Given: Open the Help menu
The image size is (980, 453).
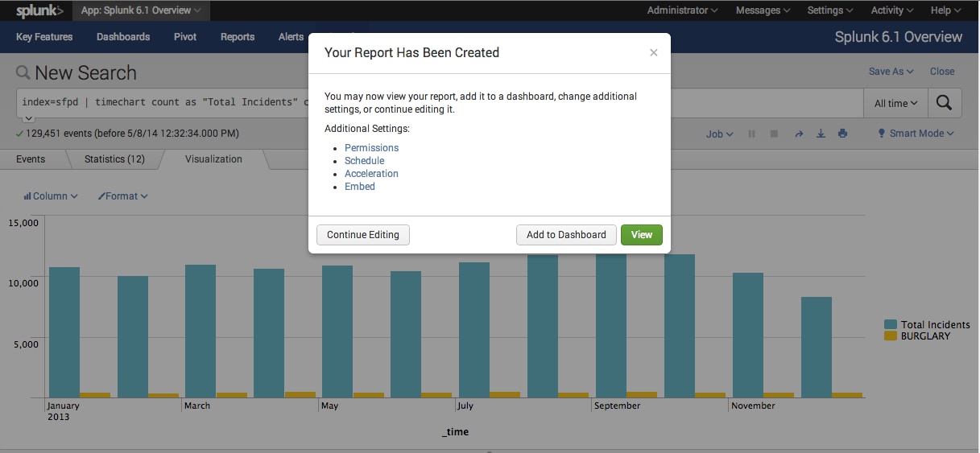Looking at the screenshot, I should click(946, 10).
